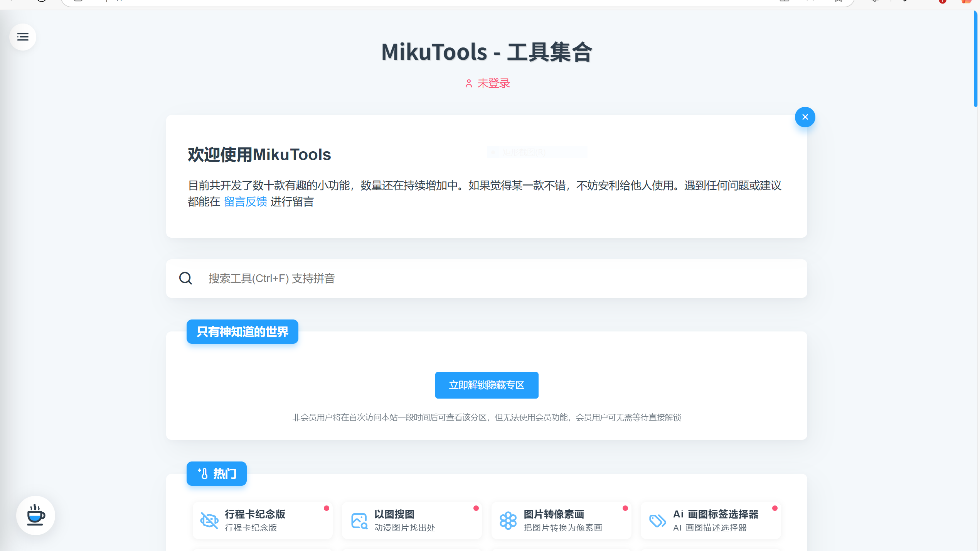Viewport: 980px width, 551px height.
Task: Click the thermometer icon in 热门 label
Action: pyautogui.click(x=203, y=473)
